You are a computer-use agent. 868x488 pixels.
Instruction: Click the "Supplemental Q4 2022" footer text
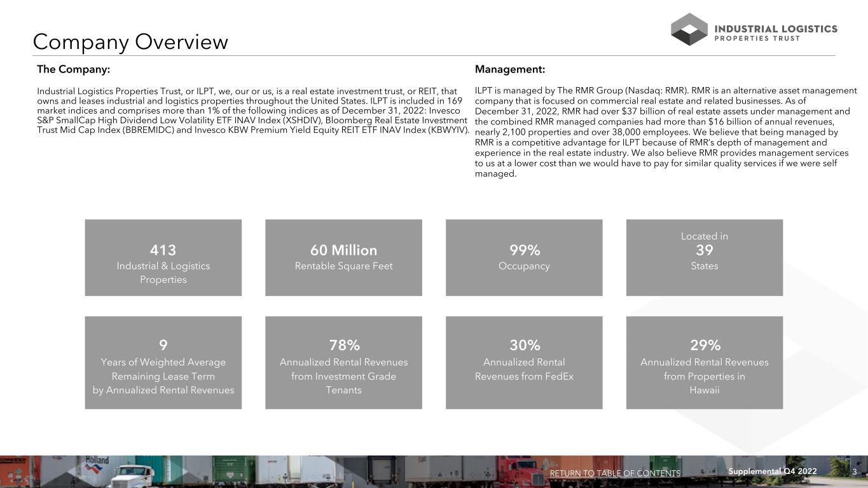pos(773,471)
